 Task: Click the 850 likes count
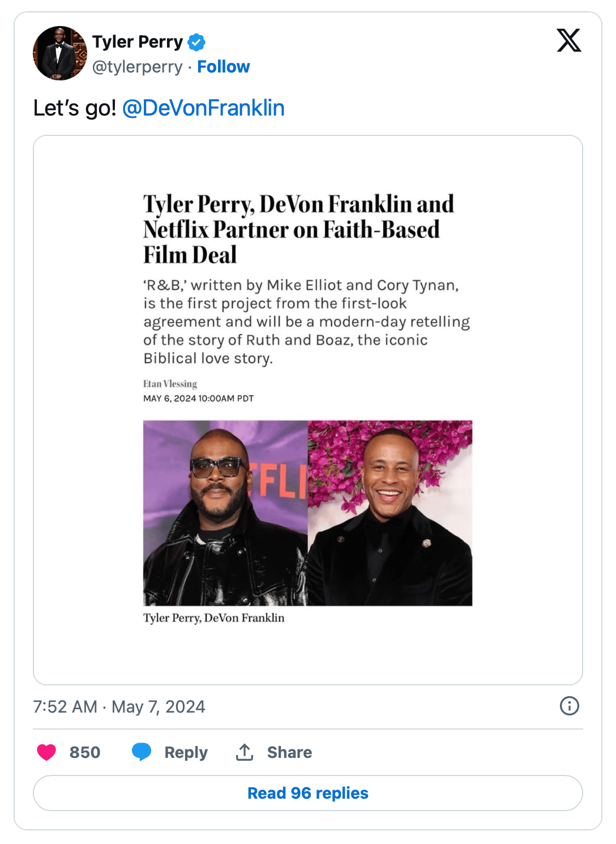85,752
